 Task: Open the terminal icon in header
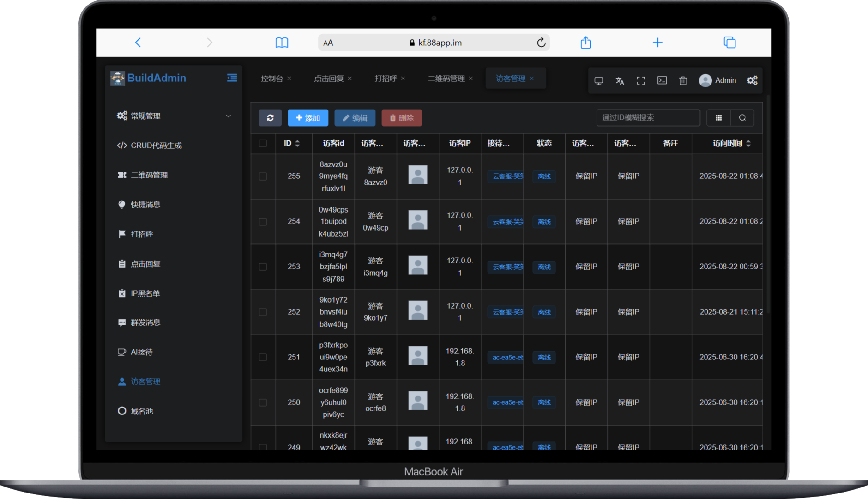point(662,80)
